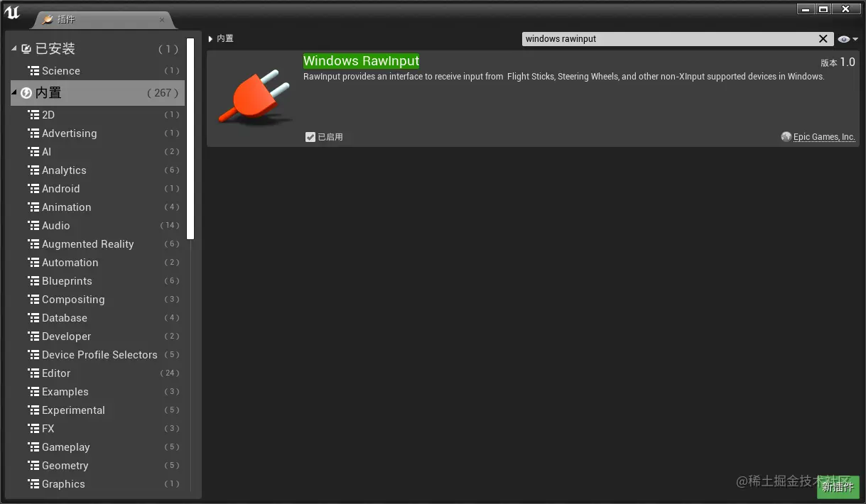866x504 pixels.
Task: Click the plug icon on the 插件 tab
Action: pyautogui.click(x=48, y=19)
